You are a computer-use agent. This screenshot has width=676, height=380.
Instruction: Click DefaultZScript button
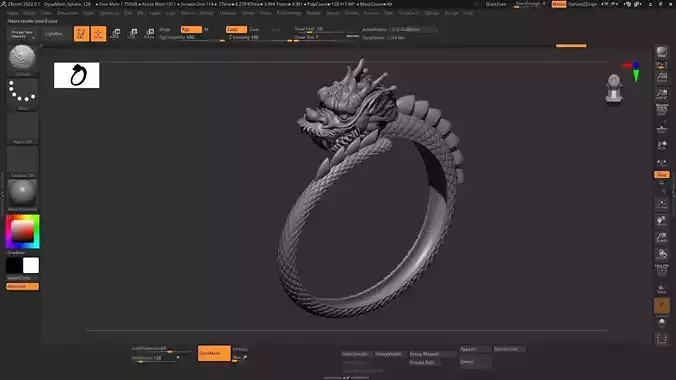[582, 4]
